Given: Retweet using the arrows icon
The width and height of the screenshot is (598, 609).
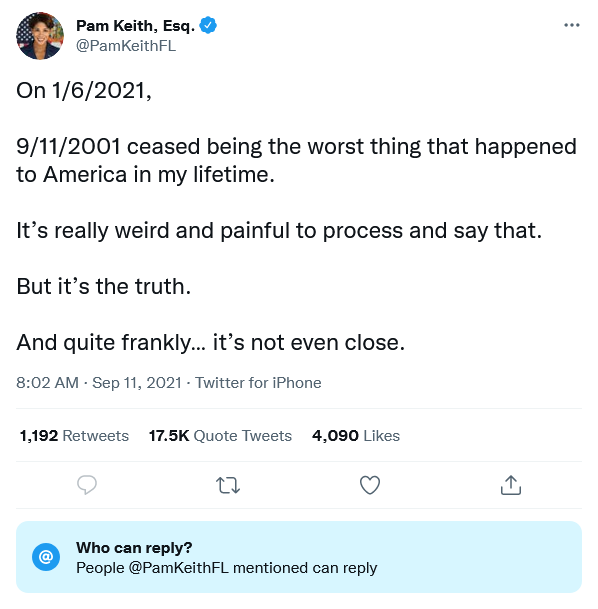Looking at the screenshot, I should [228, 485].
